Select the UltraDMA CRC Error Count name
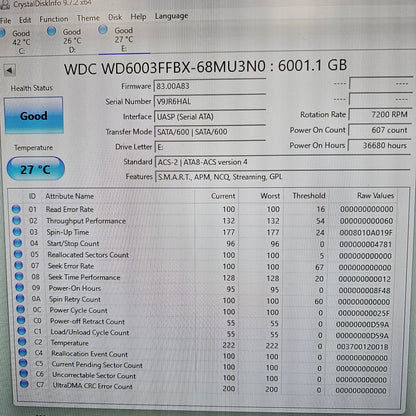This screenshot has width=416, height=416. [x=92, y=386]
